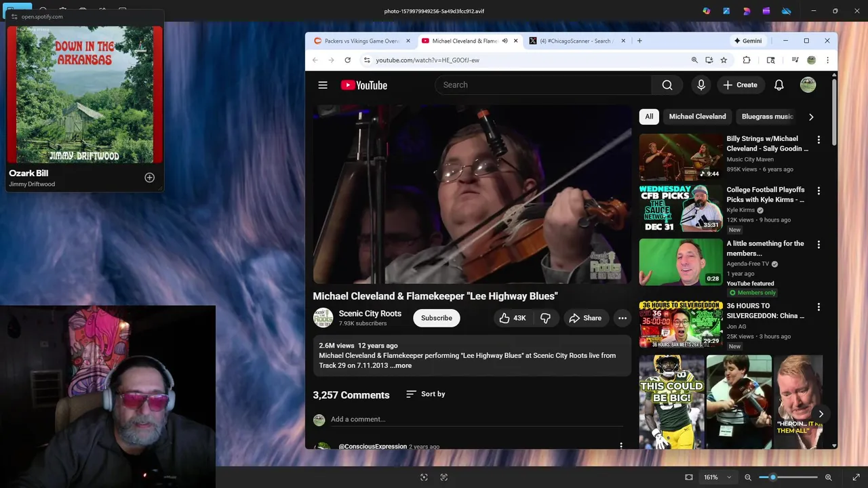Close the Packers vs Vikings tab
Image resolution: width=868 pixels, height=488 pixels.
(x=408, y=41)
